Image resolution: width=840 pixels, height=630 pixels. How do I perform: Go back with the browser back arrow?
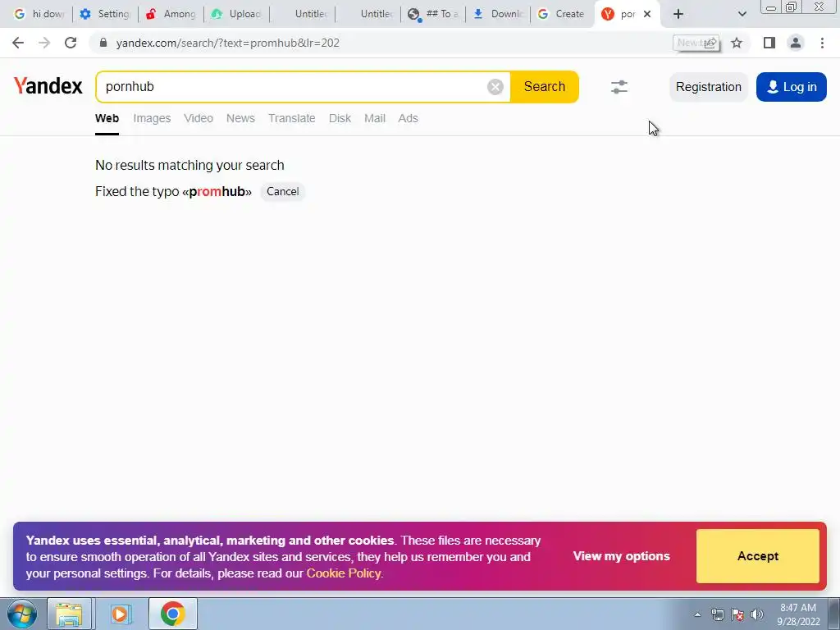[18, 43]
